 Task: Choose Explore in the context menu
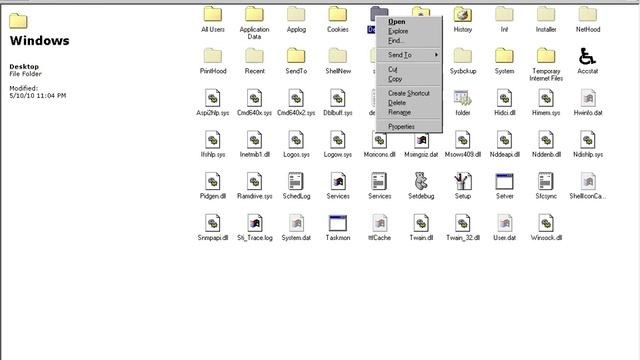click(x=409, y=31)
